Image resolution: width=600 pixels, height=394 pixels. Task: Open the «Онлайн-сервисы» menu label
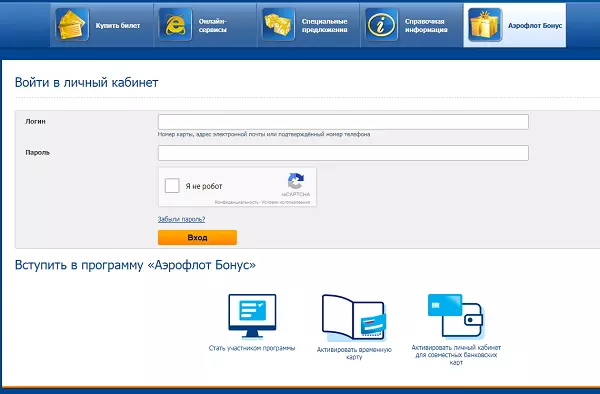(213, 26)
